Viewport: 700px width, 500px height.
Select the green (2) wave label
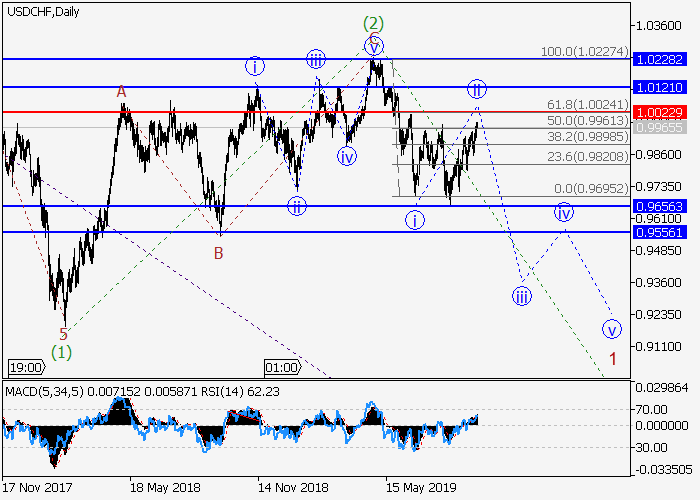[x=372, y=22]
